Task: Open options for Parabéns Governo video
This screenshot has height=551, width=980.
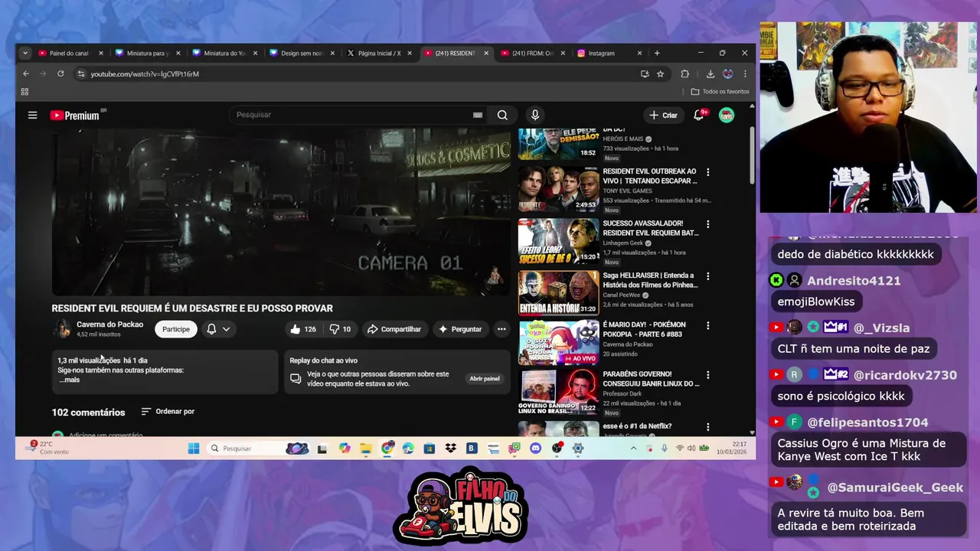Action: pyautogui.click(x=707, y=375)
